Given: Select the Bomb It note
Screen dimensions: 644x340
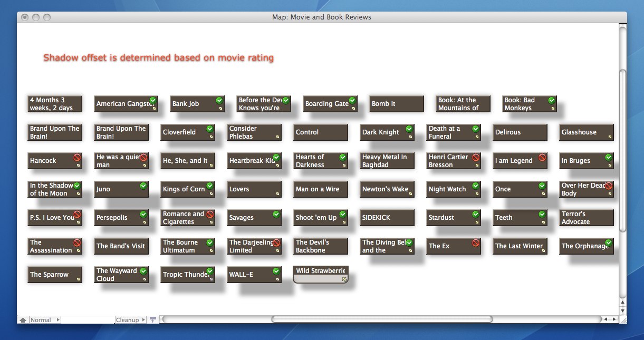Looking at the screenshot, I should 397,104.
